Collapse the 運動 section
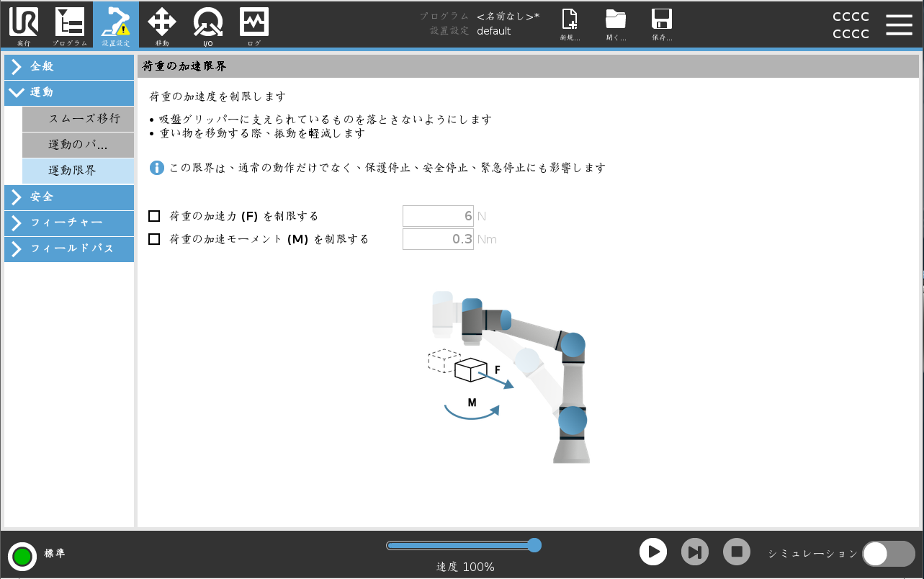This screenshot has height=579, width=924. tap(68, 93)
